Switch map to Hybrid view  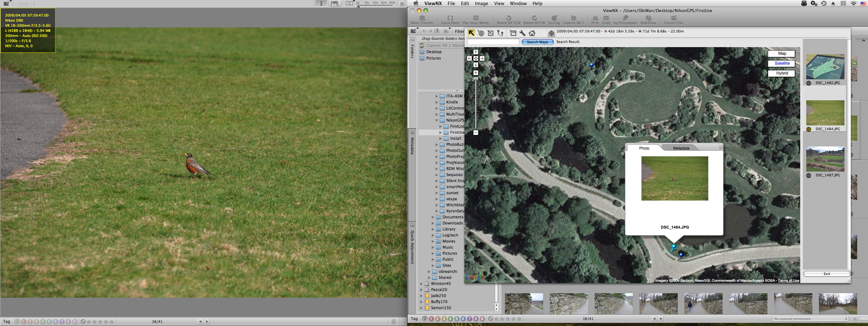781,73
